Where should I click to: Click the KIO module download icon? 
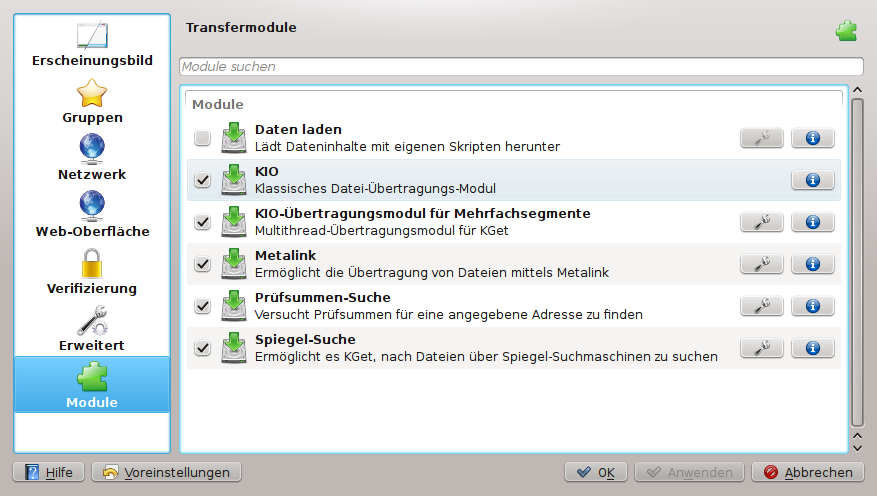tap(234, 180)
